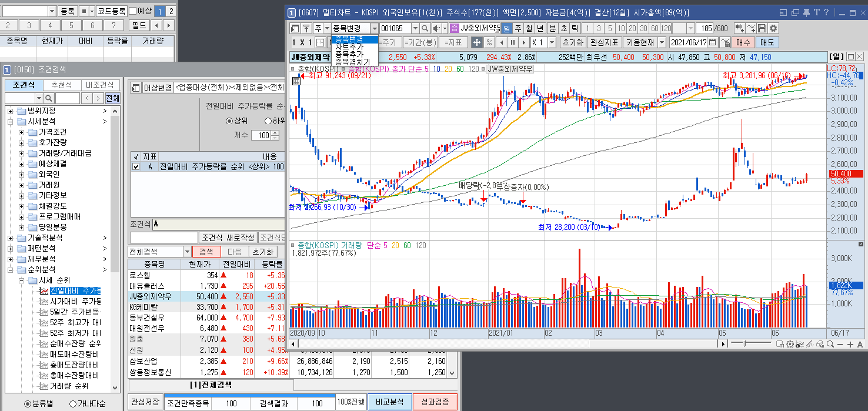Click the chart horizontal scrollbar left arrow

point(294,343)
